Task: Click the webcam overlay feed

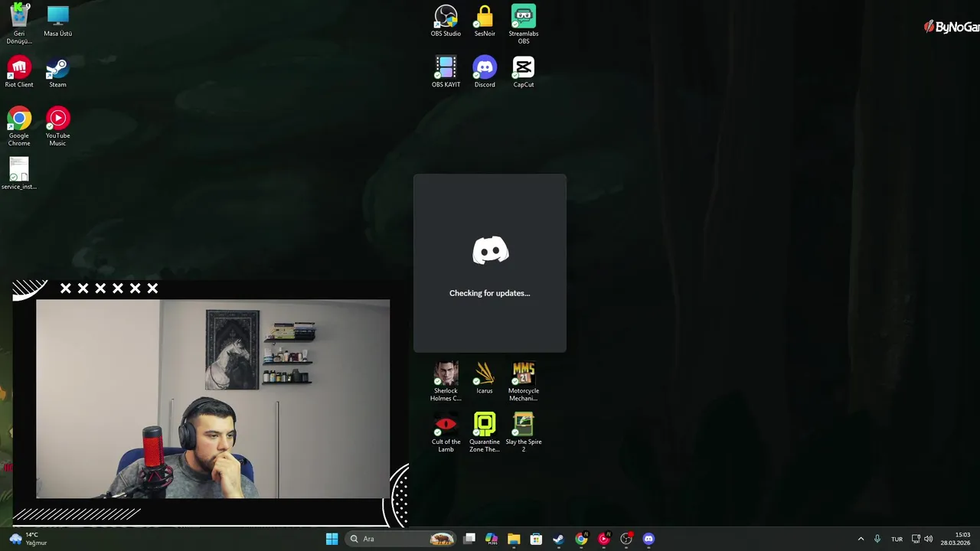Action: (213, 399)
